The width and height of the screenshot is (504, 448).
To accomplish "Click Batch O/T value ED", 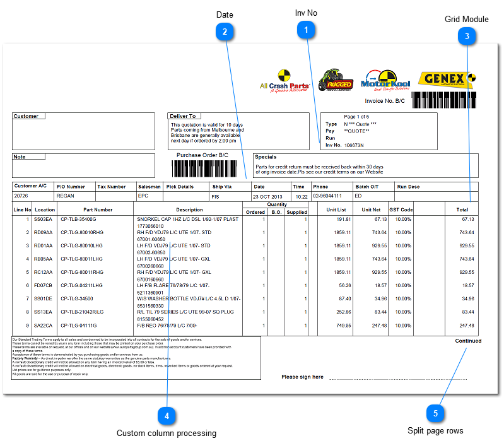I will pyautogui.click(x=358, y=196).
